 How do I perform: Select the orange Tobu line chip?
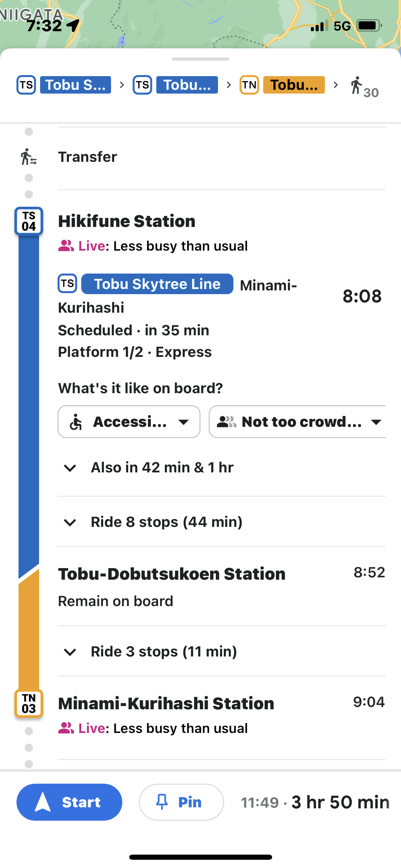(x=294, y=85)
